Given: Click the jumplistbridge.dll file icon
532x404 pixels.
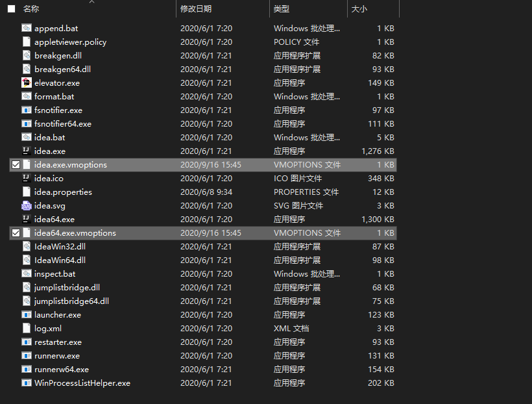Looking at the screenshot, I should [x=27, y=288].
